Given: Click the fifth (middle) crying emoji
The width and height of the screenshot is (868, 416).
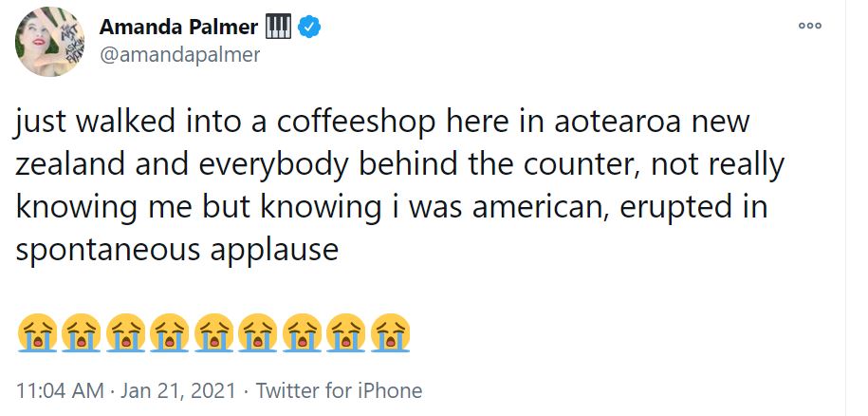Looking at the screenshot, I should [212, 333].
